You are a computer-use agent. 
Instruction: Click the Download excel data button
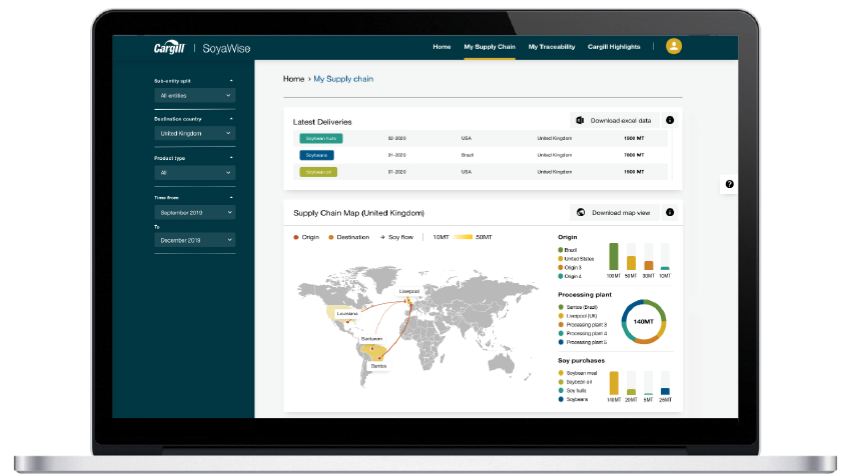[x=613, y=120]
